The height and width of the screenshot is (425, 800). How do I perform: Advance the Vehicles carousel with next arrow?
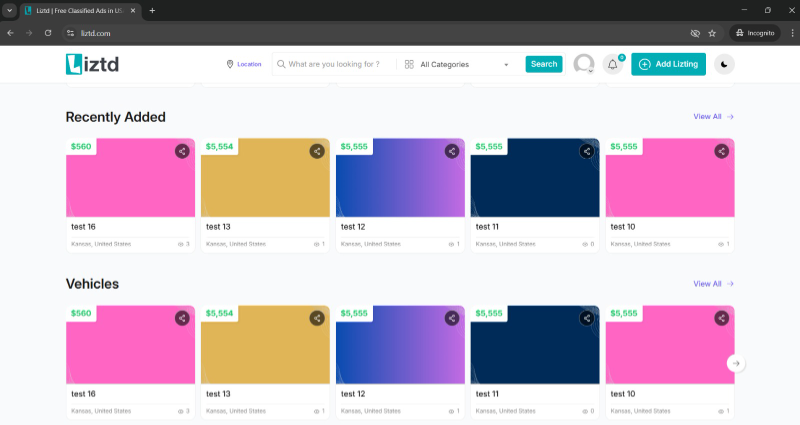point(736,363)
